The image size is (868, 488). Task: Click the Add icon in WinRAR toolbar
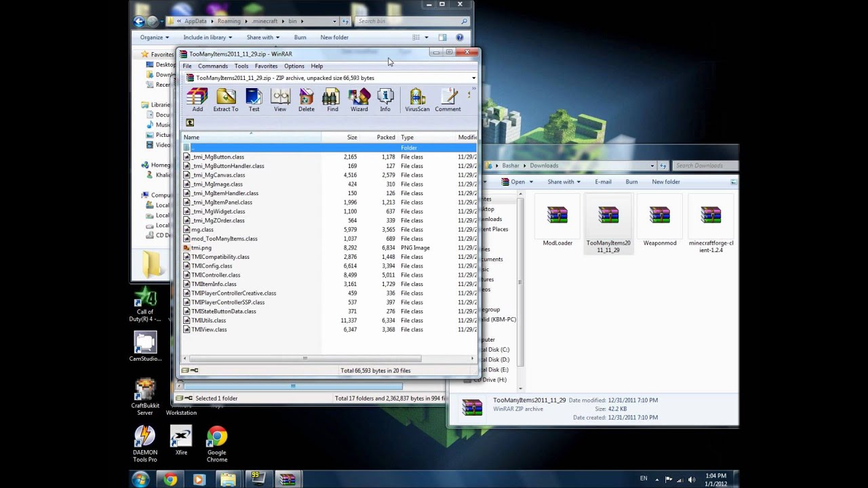click(x=197, y=100)
